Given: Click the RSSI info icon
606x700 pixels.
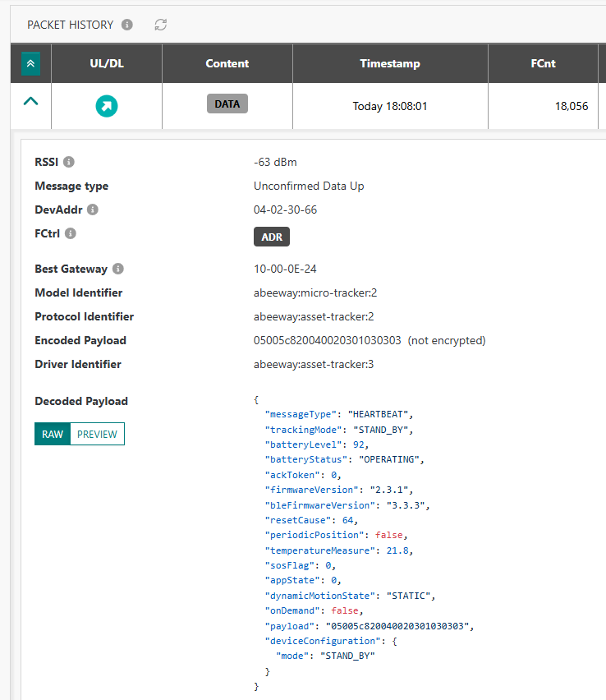Looking at the screenshot, I should tap(69, 162).
